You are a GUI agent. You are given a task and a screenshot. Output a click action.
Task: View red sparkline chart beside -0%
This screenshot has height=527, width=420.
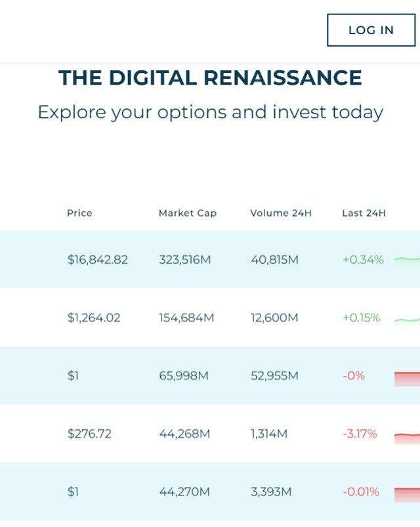[407, 378]
